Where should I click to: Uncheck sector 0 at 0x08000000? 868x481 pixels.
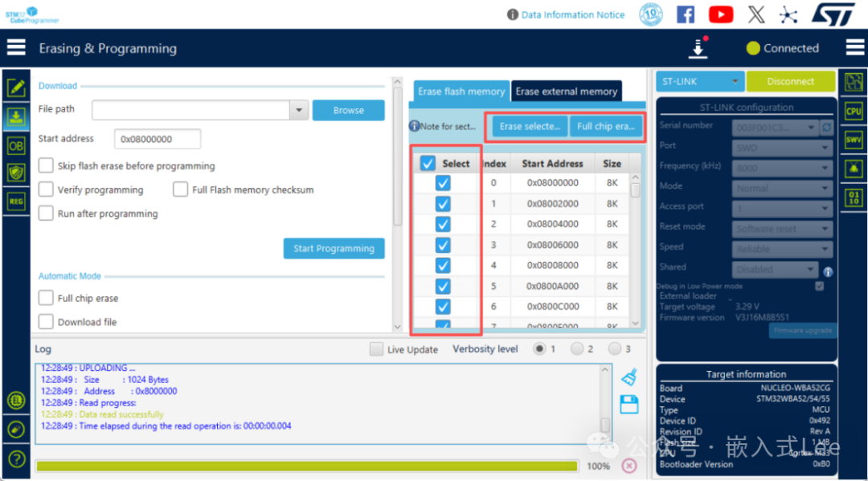coord(443,182)
